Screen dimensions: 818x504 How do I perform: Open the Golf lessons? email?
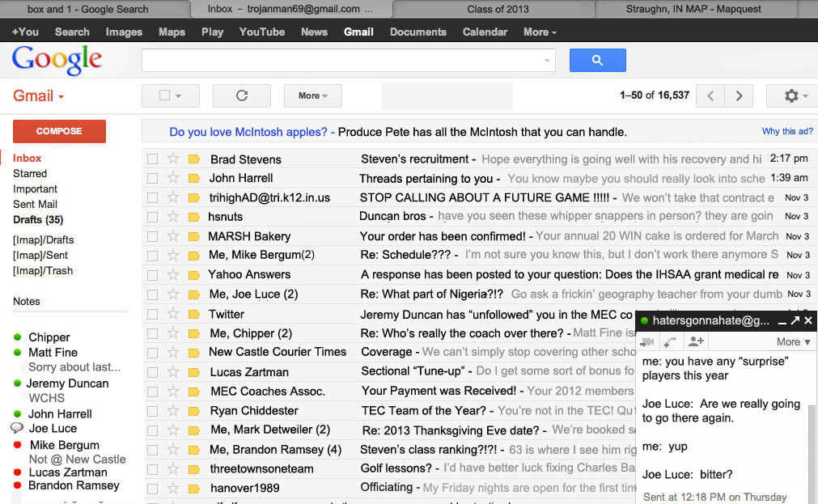click(396, 468)
